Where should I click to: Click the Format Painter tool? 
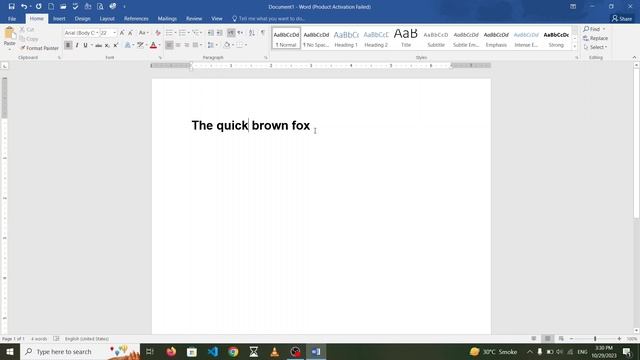tap(39, 48)
